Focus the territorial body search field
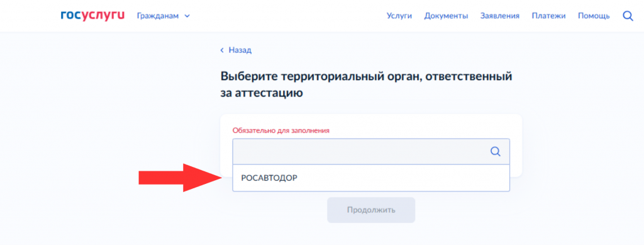This screenshot has height=245, width=644. [371, 152]
